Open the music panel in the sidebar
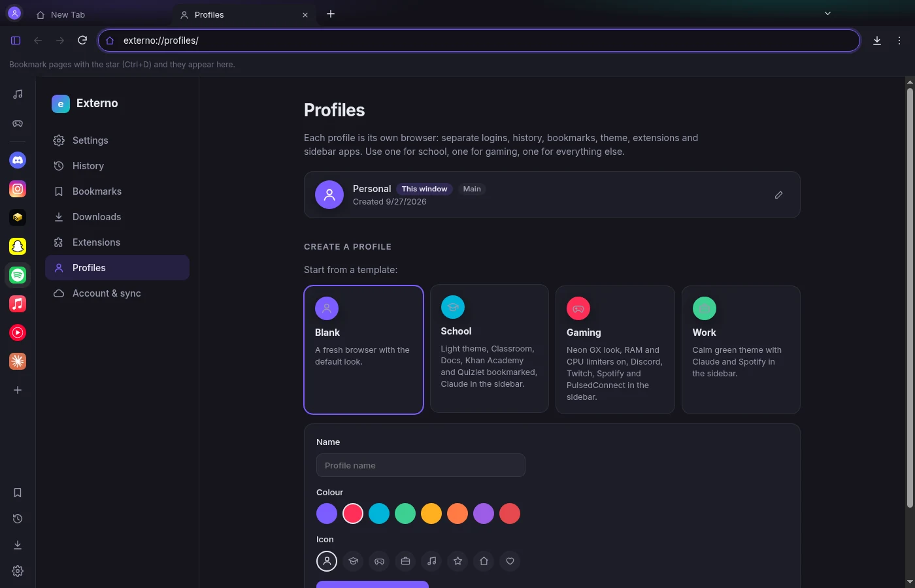Viewport: 915px width, 588px height. coord(18,94)
